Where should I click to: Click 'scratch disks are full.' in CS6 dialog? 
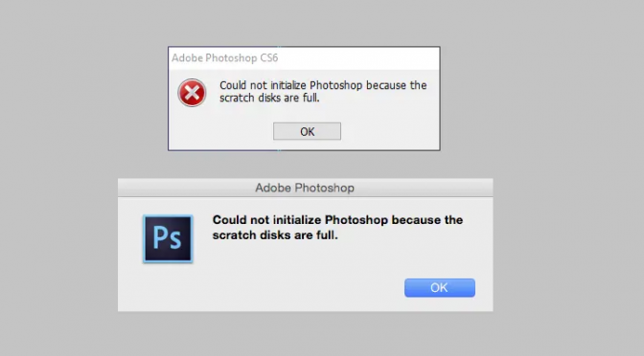(269, 98)
